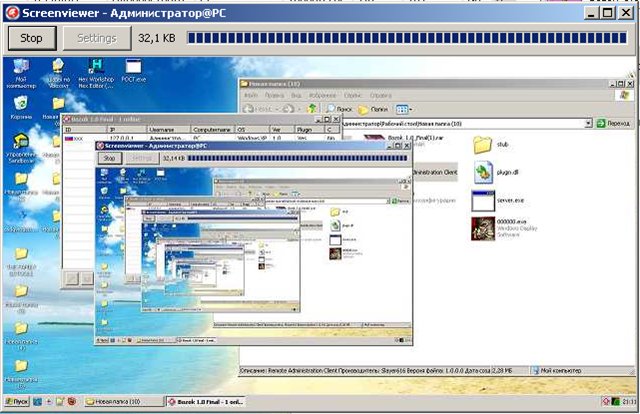Select the stub folder icon

(482, 145)
